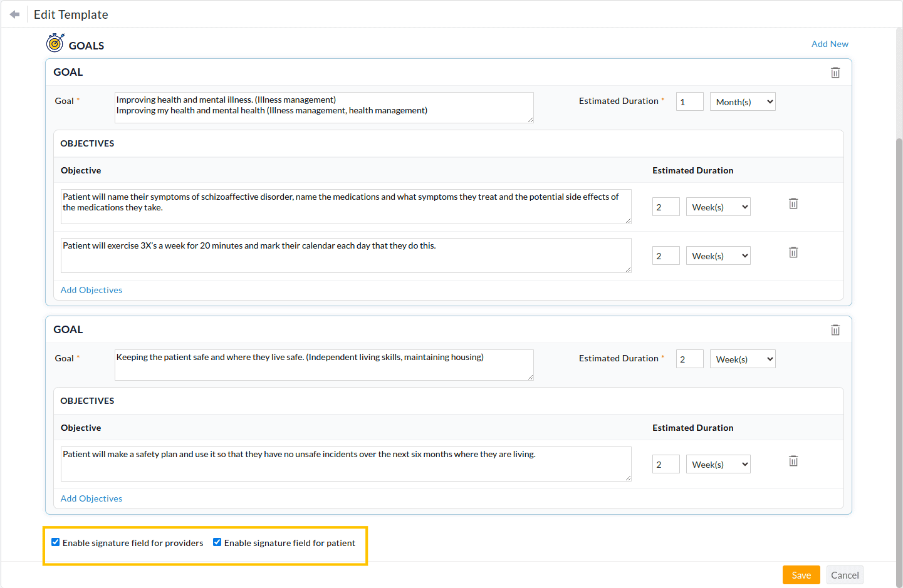Disable the signature field for patient checkbox
The image size is (903, 588).
coord(217,542)
